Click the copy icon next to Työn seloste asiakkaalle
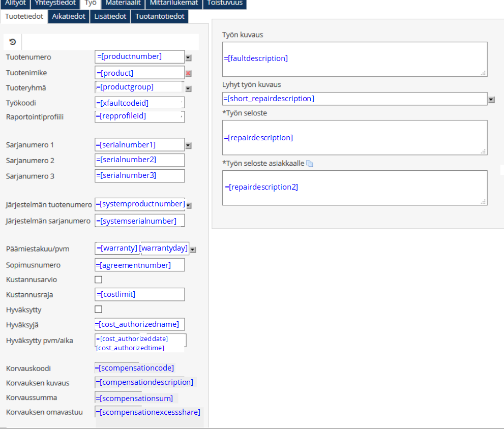Image resolution: width=504 pixels, height=429 pixels. pyautogui.click(x=310, y=164)
